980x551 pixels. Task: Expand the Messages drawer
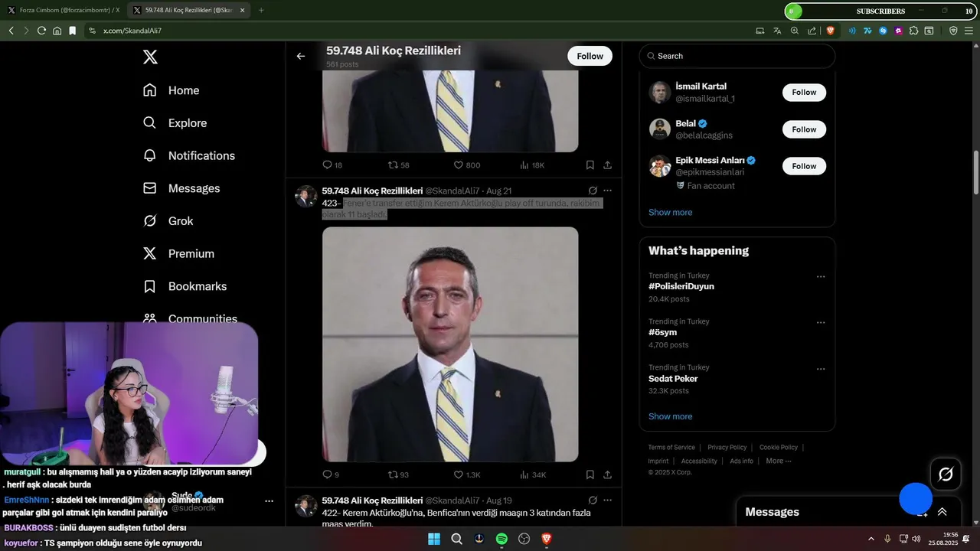point(942,512)
